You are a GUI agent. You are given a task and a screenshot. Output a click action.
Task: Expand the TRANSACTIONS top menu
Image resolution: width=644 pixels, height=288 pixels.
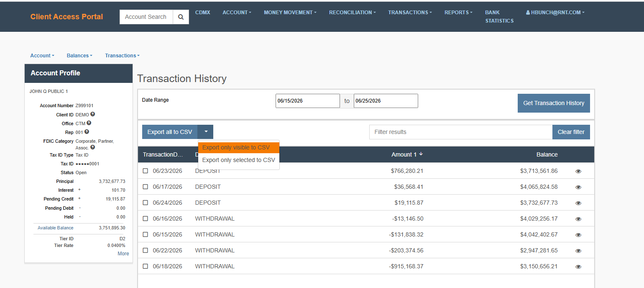pos(410,13)
